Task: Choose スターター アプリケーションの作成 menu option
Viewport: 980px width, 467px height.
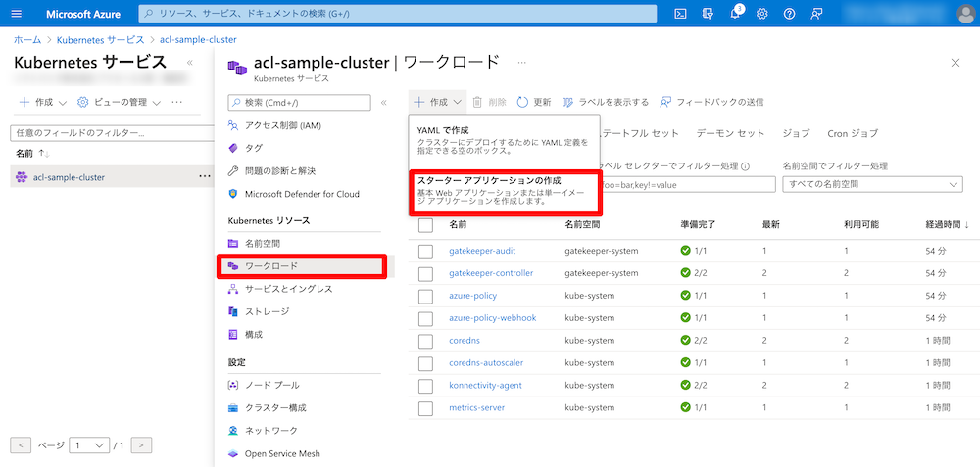Action: (504, 193)
